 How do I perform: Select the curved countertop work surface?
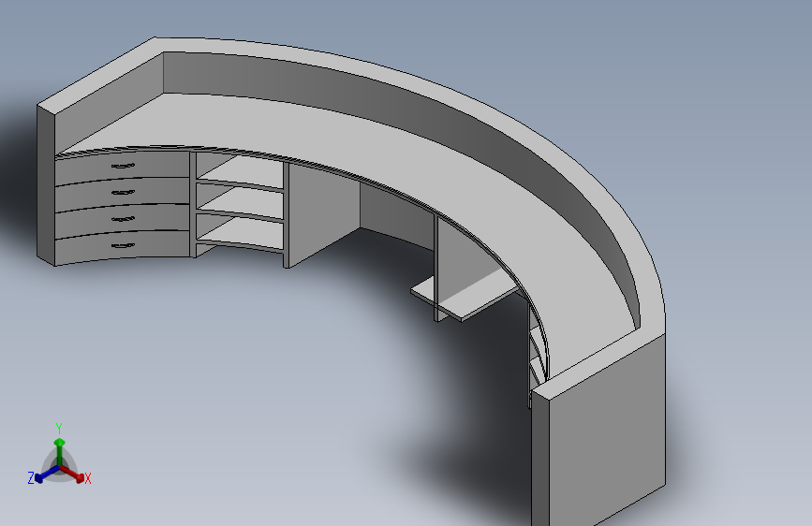click(x=393, y=155)
